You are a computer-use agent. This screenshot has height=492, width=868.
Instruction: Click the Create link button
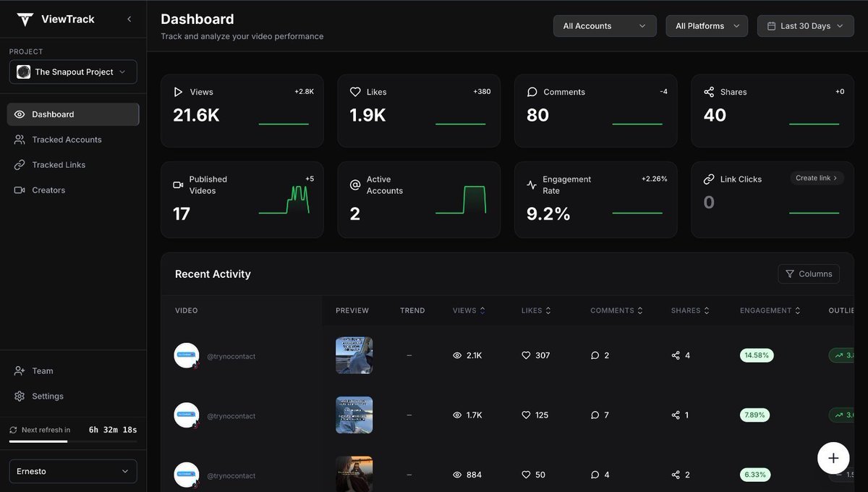pos(816,178)
